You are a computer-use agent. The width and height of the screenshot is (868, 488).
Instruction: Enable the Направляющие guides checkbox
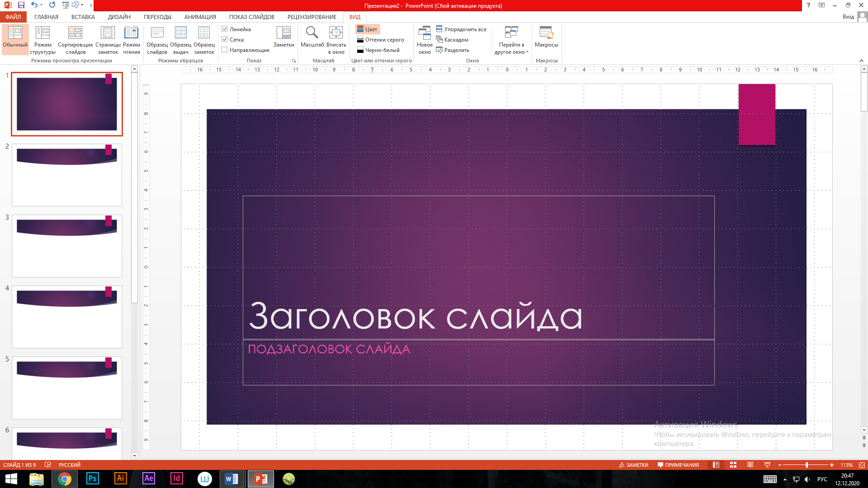(x=225, y=50)
